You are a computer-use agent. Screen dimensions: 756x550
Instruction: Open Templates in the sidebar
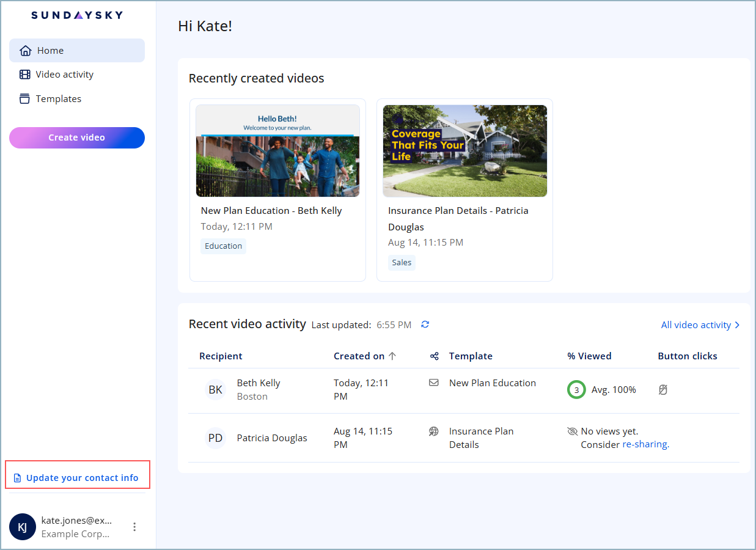coord(58,99)
